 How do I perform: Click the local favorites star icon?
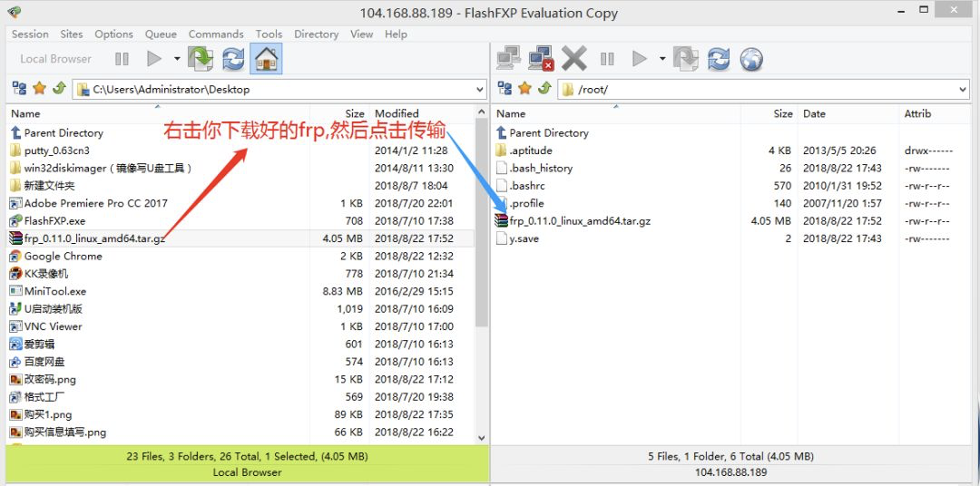39,89
